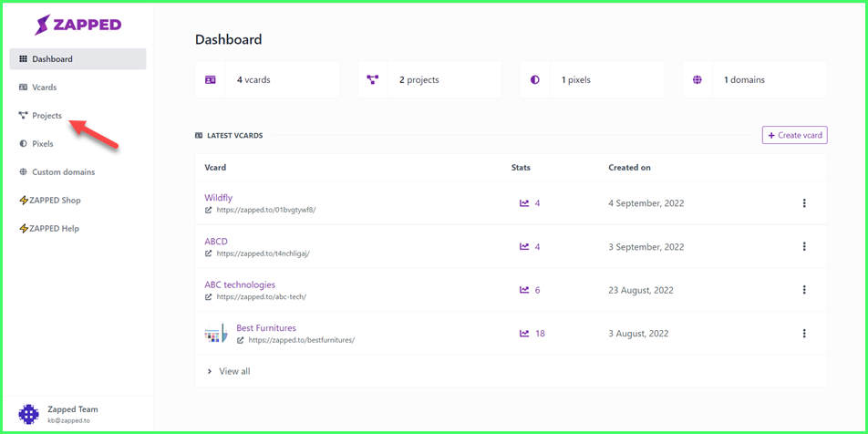Image resolution: width=868 pixels, height=434 pixels.
Task: Open the Wildfly vcard
Action: pyautogui.click(x=218, y=198)
